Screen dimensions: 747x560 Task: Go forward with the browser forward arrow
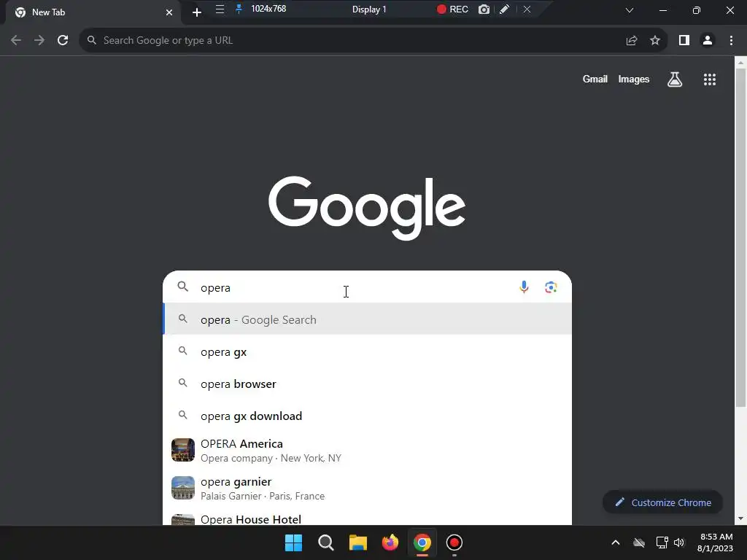39,41
